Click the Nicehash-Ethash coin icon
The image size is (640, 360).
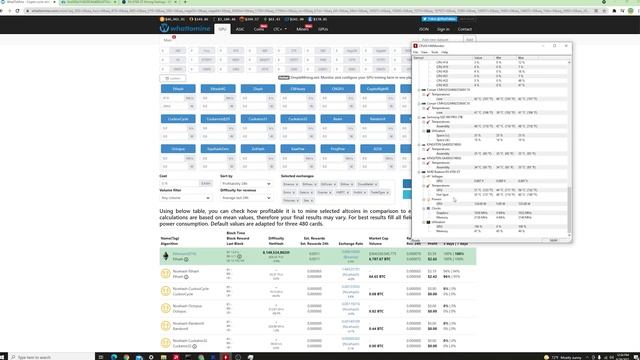(165, 273)
